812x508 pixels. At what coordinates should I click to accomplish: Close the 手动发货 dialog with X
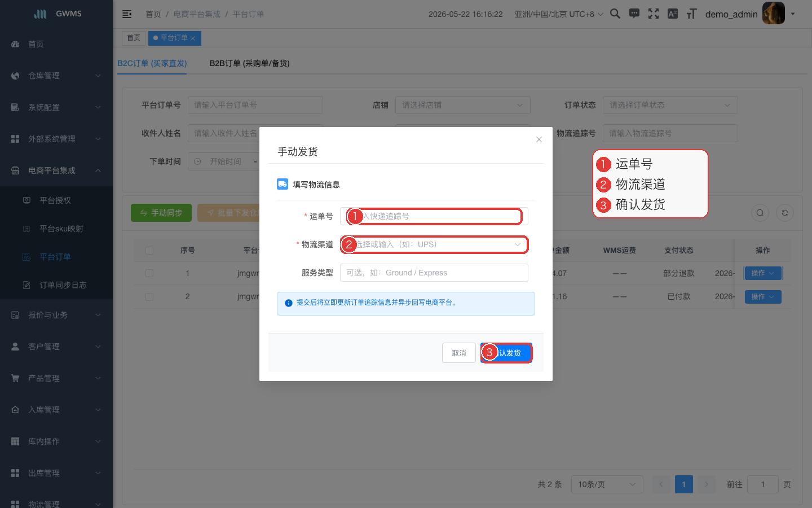[x=539, y=139]
